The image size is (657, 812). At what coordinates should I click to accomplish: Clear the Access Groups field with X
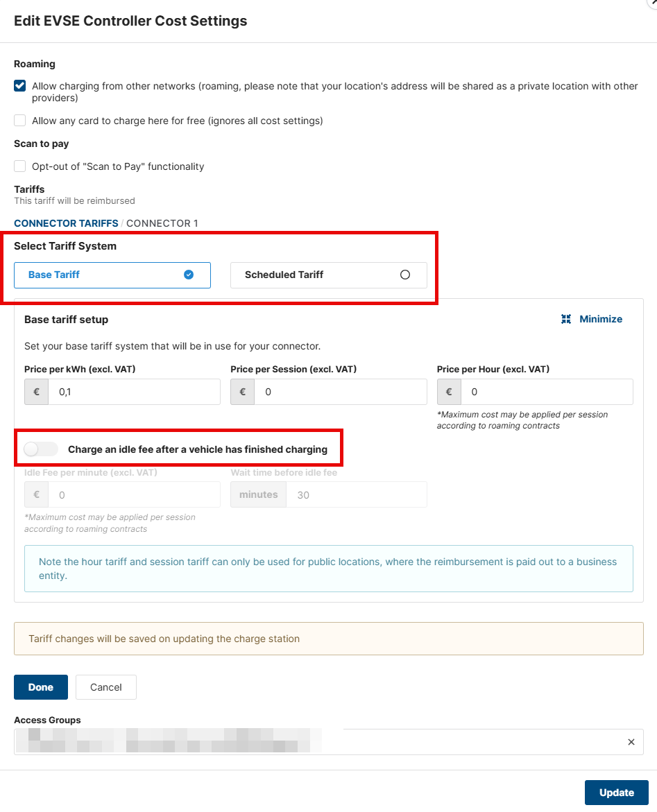(x=631, y=742)
